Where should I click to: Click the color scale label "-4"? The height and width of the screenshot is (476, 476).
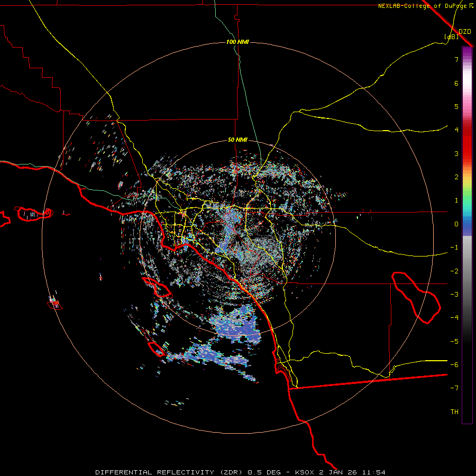pyautogui.click(x=454, y=317)
